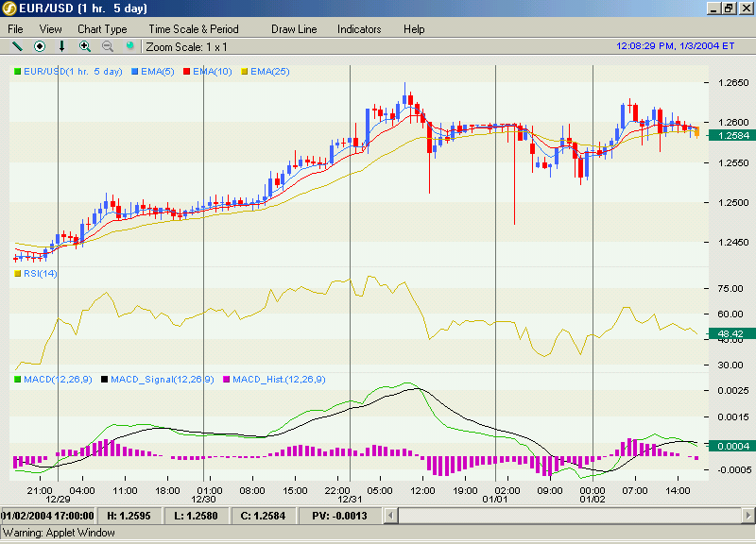Click the 01/02 date label on time axis
This screenshot has height=544, width=756.
[x=593, y=500]
